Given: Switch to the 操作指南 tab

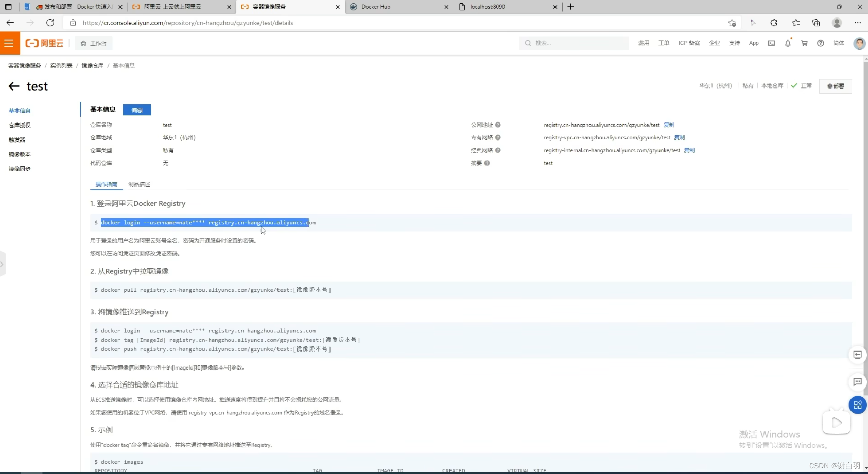Looking at the screenshot, I should [x=106, y=184].
